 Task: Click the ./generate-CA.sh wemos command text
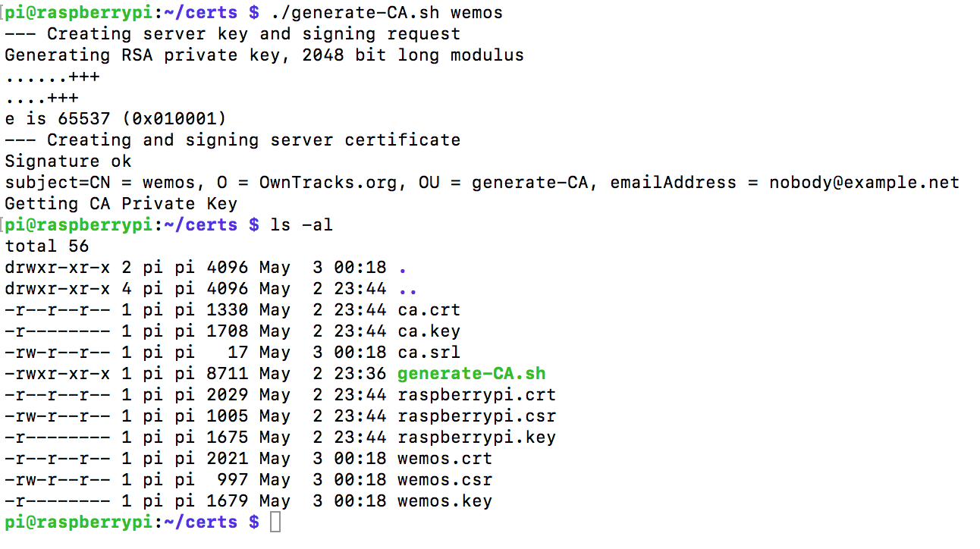click(386, 13)
